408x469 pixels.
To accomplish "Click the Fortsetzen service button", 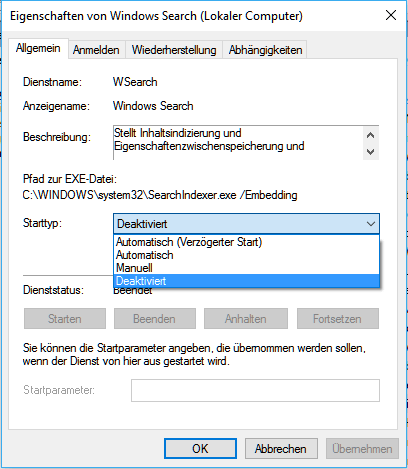I will click(x=338, y=319).
